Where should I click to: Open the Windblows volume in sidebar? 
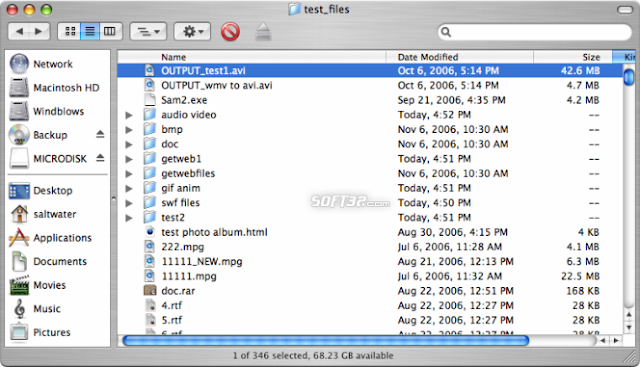pyautogui.click(x=47, y=111)
